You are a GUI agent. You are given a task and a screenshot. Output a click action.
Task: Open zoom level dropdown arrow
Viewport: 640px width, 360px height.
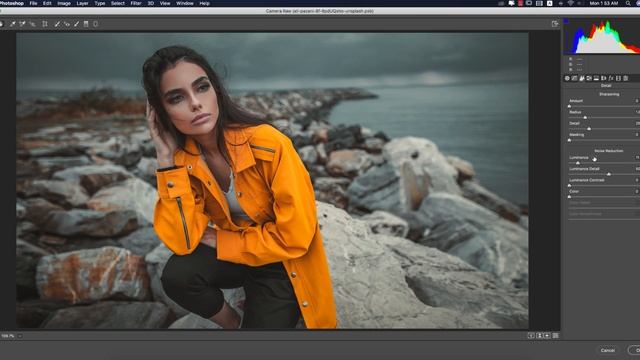click(x=20, y=336)
